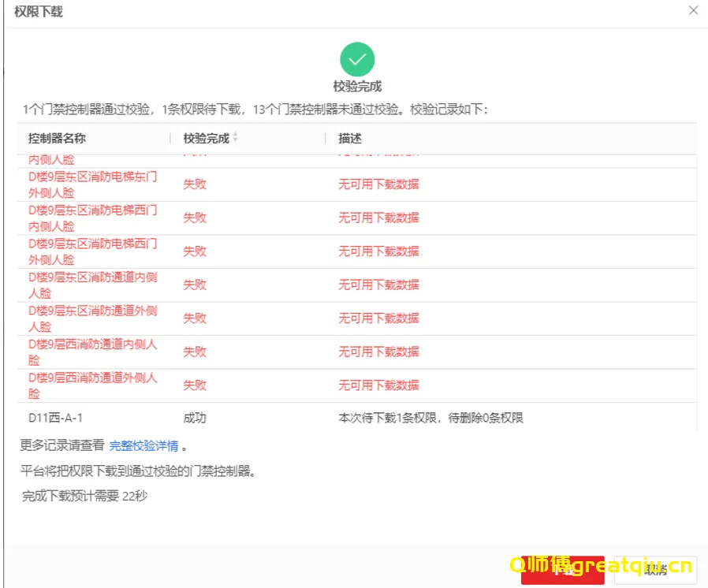The width and height of the screenshot is (708, 588).
Task: Select row D楼9层东区消防电梯西门外侧人脸
Action: [92, 251]
